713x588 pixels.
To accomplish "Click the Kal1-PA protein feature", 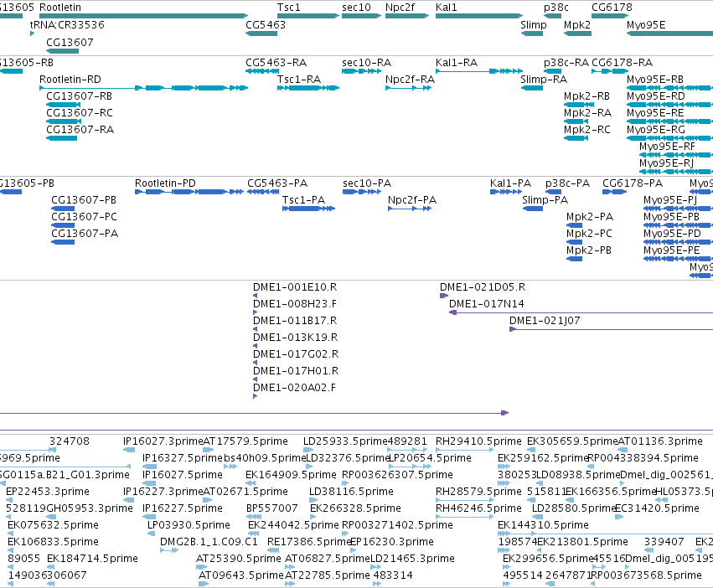I will click(507, 192).
